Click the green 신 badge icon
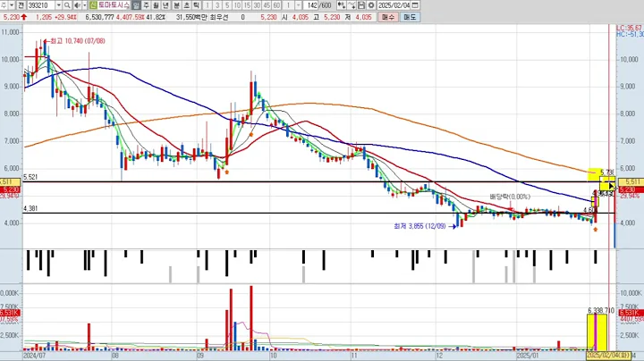This screenshot has width=644, height=361. pos(93,5)
